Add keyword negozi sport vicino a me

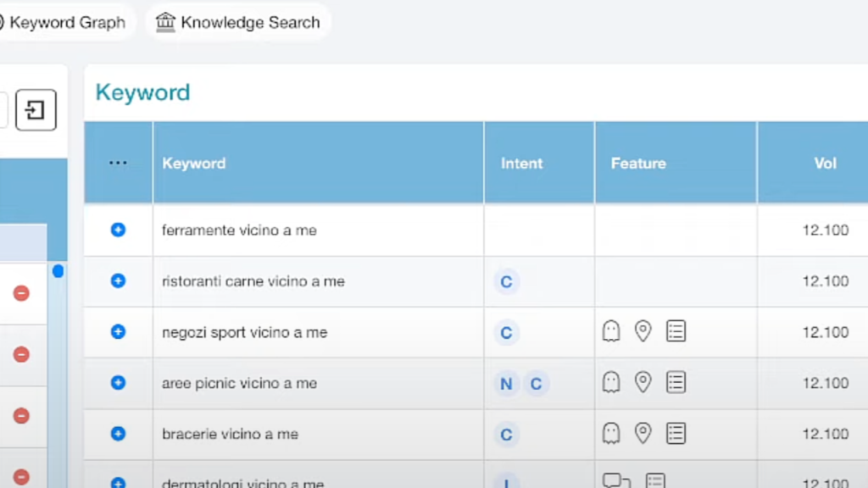click(x=118, y=331)
